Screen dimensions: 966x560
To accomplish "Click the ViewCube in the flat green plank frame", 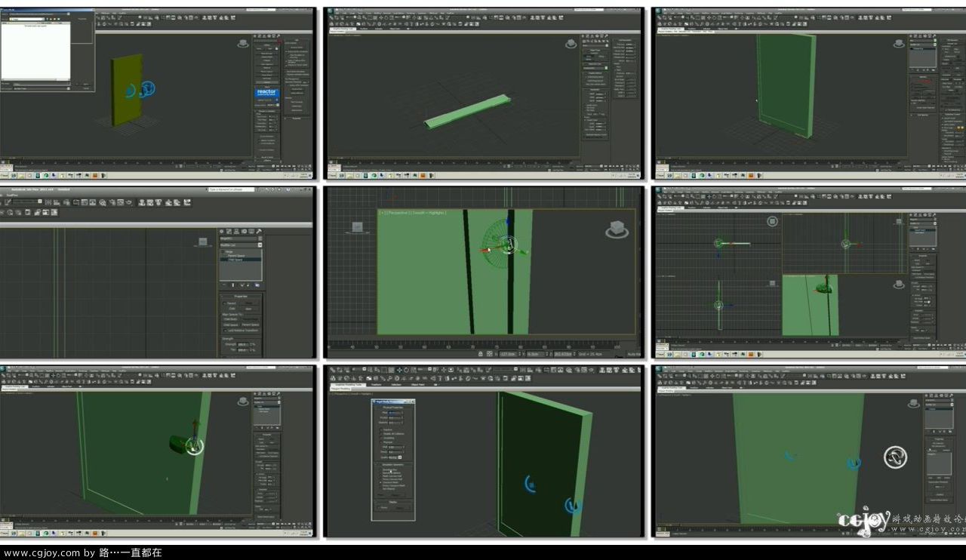I will [x=571, y=44].
